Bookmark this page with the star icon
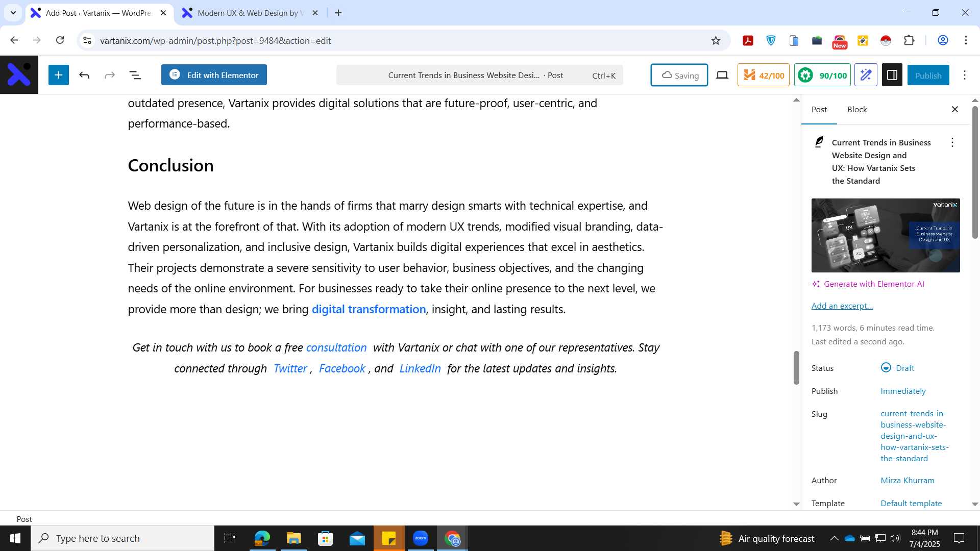980x551 pixels. pyautogui.click(x=716, y=40)
